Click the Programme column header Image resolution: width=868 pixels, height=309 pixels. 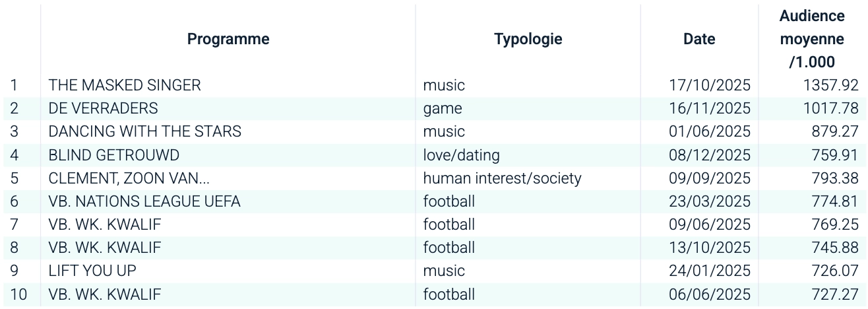(228, 39)
